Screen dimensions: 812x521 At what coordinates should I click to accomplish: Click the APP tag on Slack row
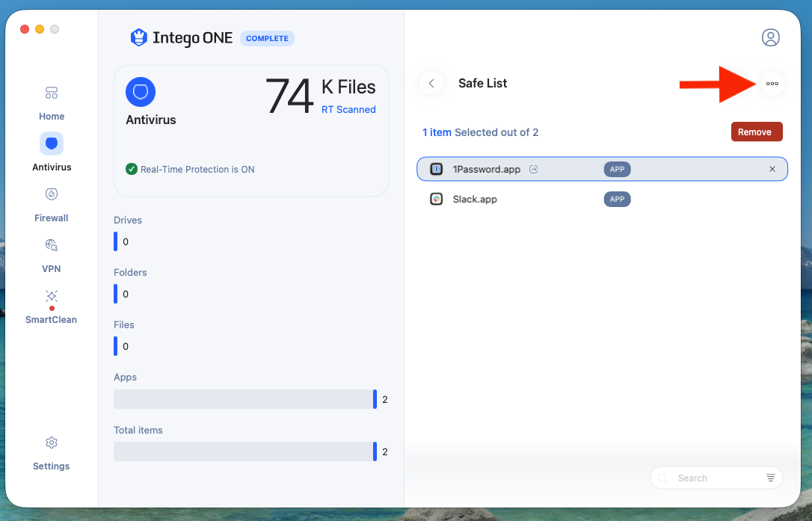coord(617,199)
